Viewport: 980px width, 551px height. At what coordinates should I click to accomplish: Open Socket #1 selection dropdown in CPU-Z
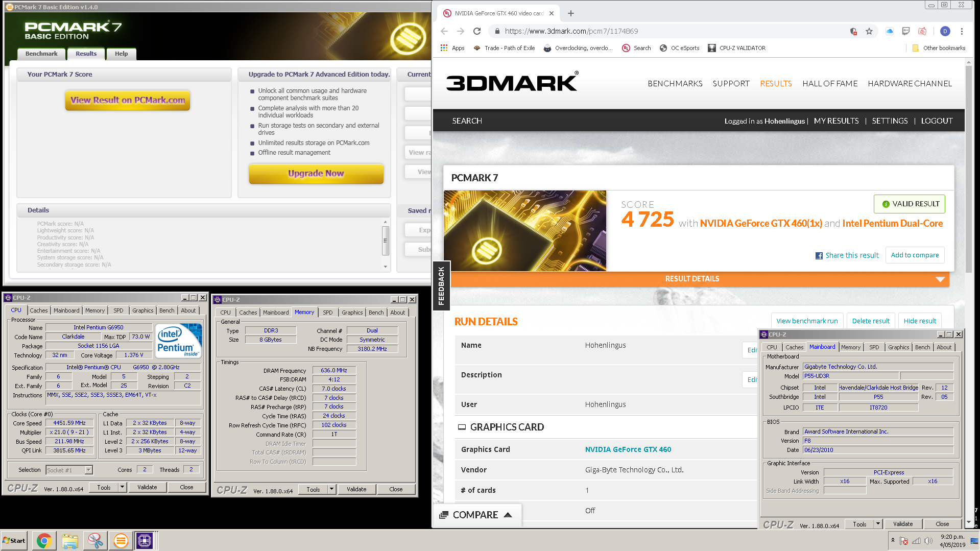click(69, 470)
